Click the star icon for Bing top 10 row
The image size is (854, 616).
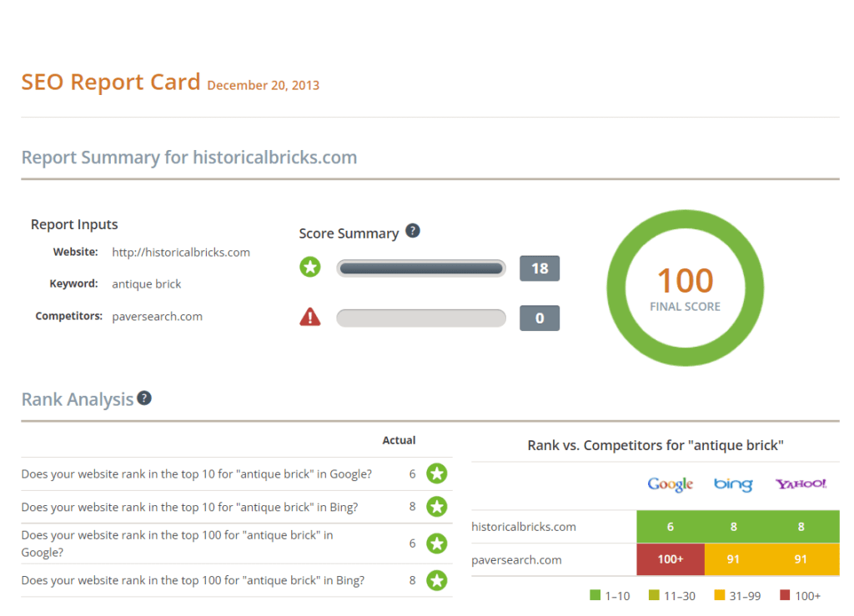[436, 507]
